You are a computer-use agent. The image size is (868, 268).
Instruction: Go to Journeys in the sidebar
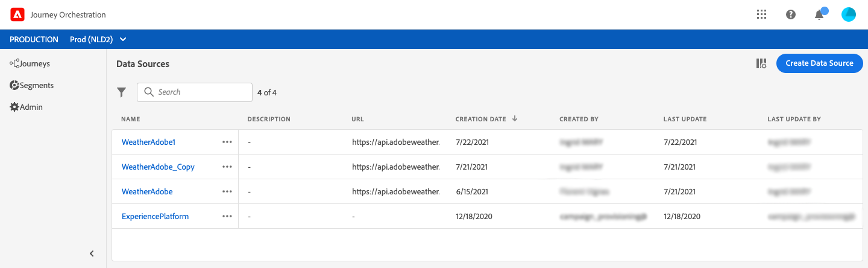30,63
